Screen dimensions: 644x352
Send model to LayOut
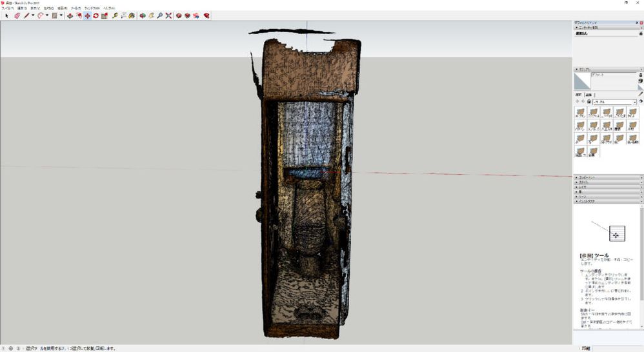pyautogui.click(x=196, y=15)
